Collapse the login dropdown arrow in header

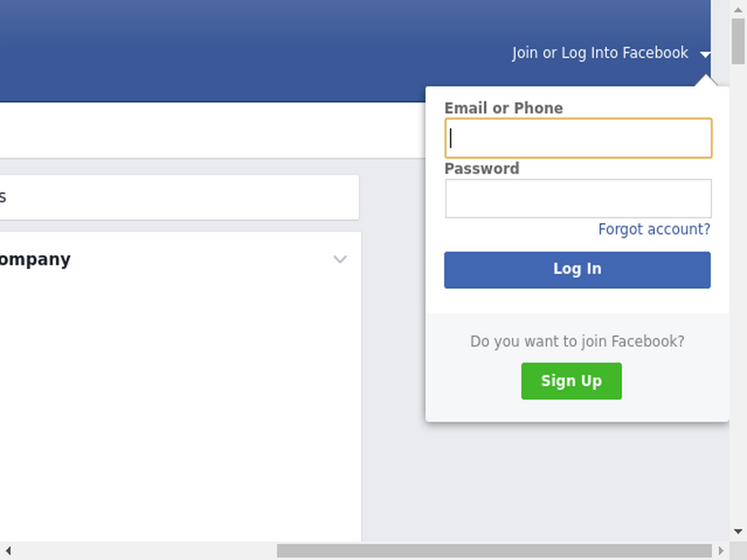tap(705, 54)
